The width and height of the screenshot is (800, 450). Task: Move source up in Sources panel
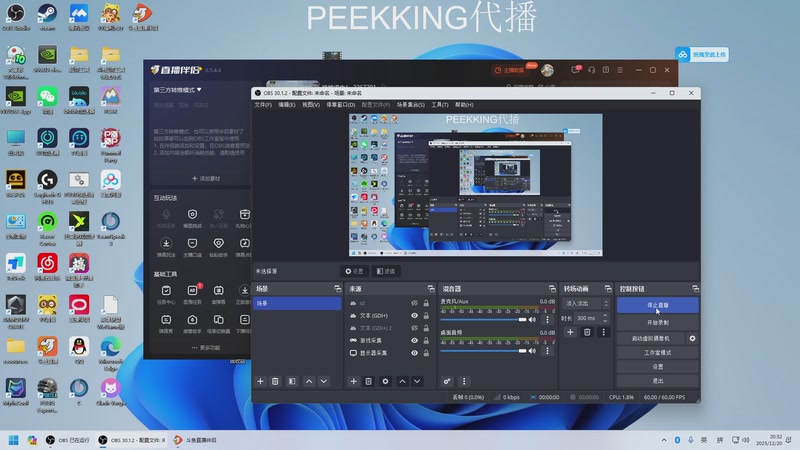402,381
